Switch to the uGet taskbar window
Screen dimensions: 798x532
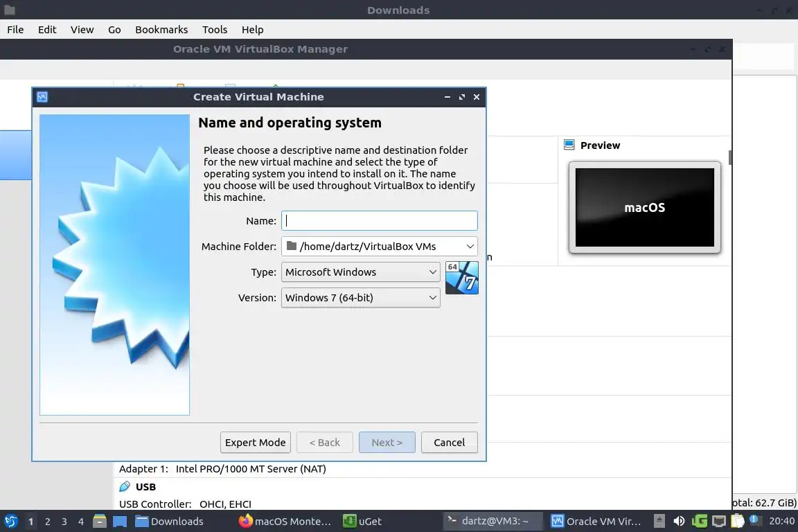[362, 521]
